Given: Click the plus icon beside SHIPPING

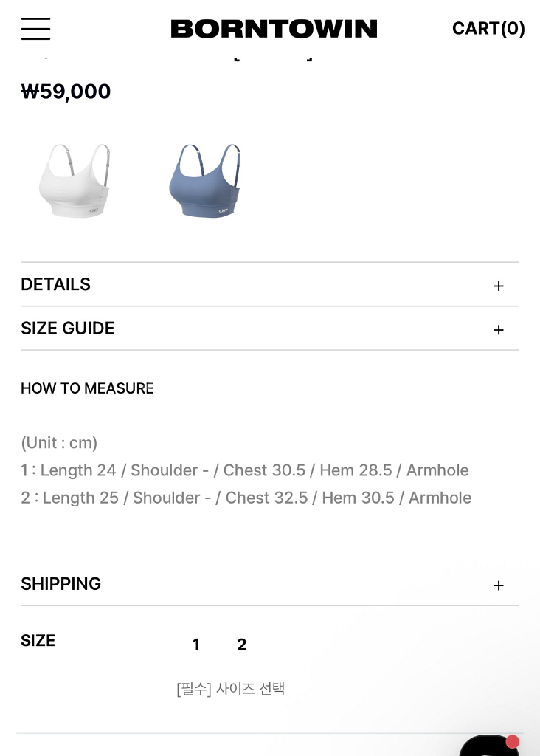Looking at the screenshot, I should click(x=499, y=585).
